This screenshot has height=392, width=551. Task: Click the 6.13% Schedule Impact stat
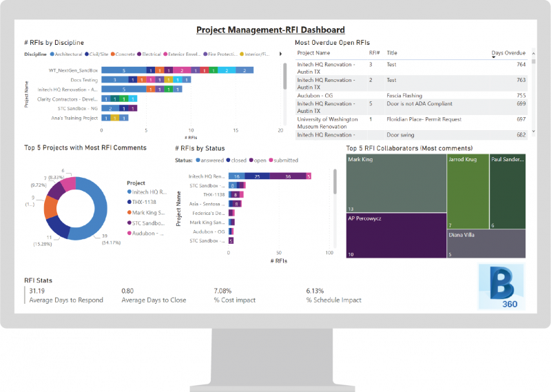(333, 296)
